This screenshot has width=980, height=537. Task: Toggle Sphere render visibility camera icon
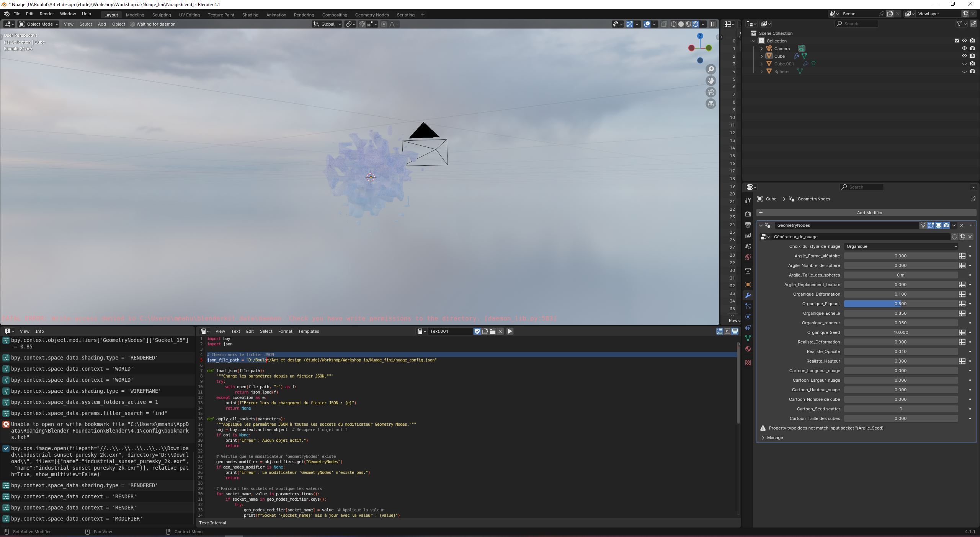pyautogui.click(x=972, y=72)
